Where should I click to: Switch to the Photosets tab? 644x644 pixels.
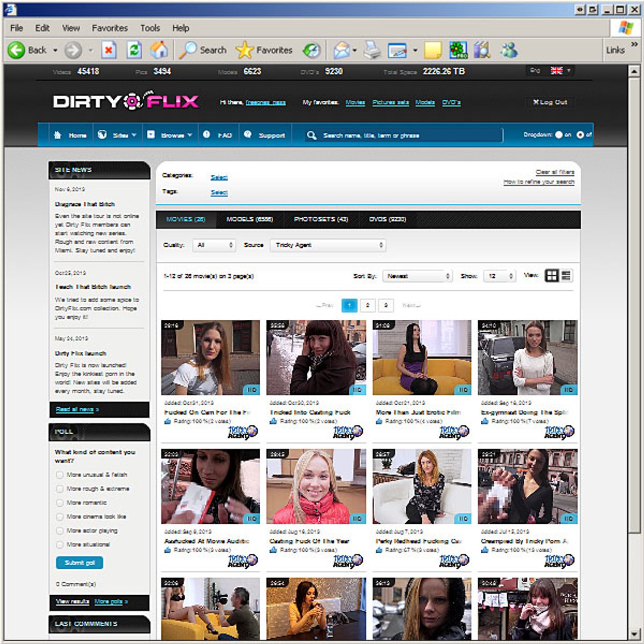[321, 220]
